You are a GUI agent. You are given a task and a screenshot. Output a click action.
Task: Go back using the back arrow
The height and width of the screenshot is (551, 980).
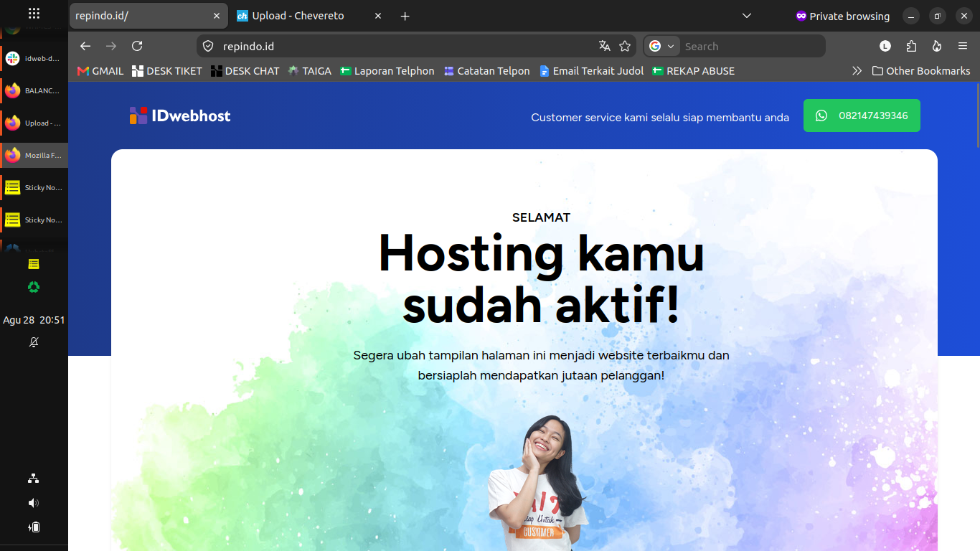pyautogui.click(x=85, y=46)
